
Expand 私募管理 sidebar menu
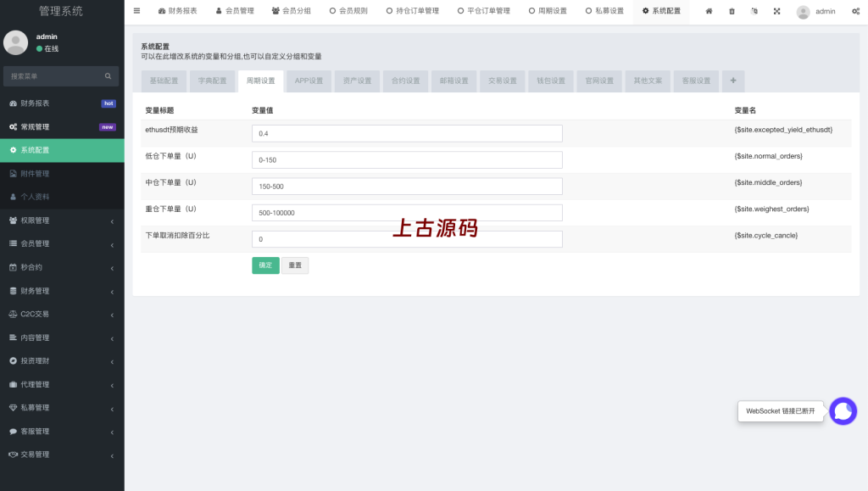62,408
